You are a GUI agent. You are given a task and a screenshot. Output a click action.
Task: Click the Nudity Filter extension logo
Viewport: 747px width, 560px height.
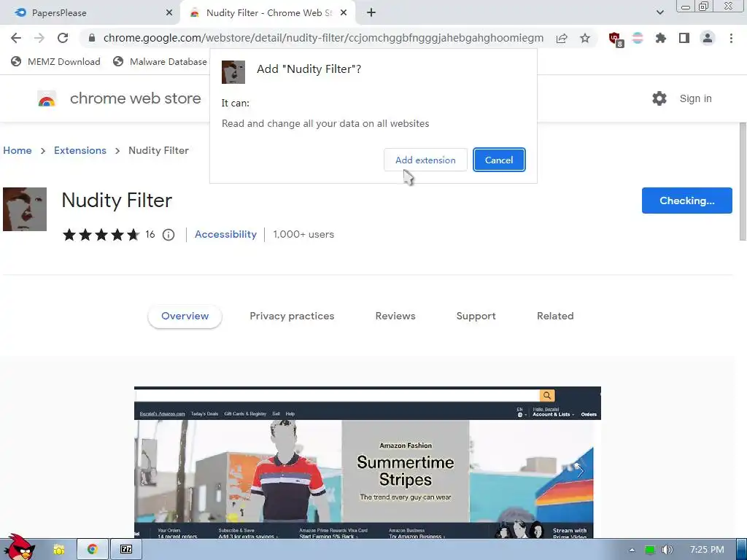(25, 209)
